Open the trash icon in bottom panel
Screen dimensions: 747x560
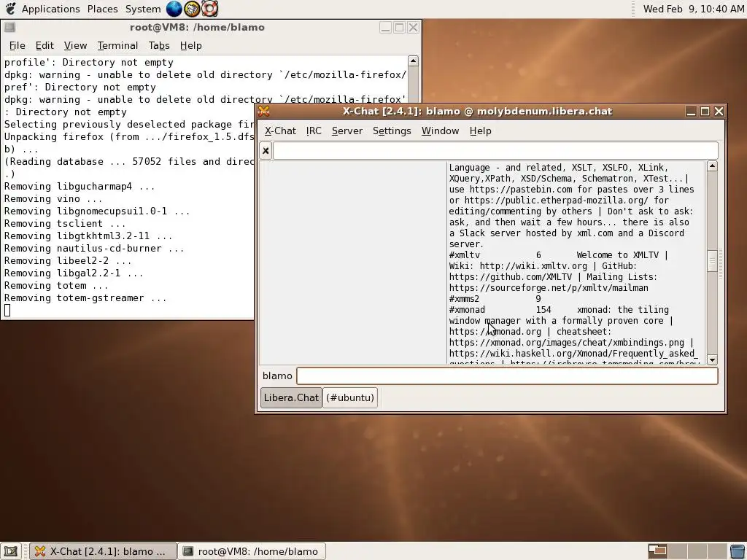738,551
